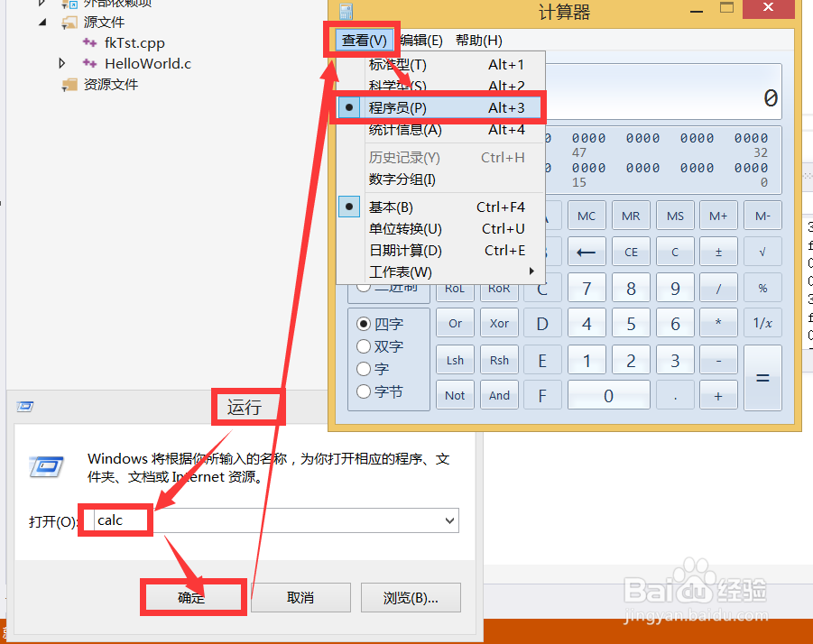Image resolution: width=813 pixels, height=644 pixels.
Task: Click the Not bitwise operator button
Action: coord(455,394)
